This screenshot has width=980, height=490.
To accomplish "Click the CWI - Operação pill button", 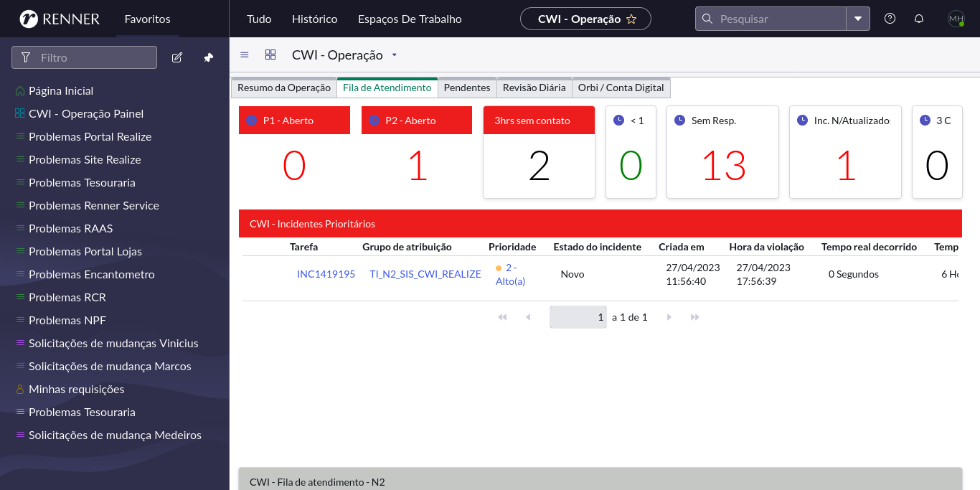I will pos(585,19).
